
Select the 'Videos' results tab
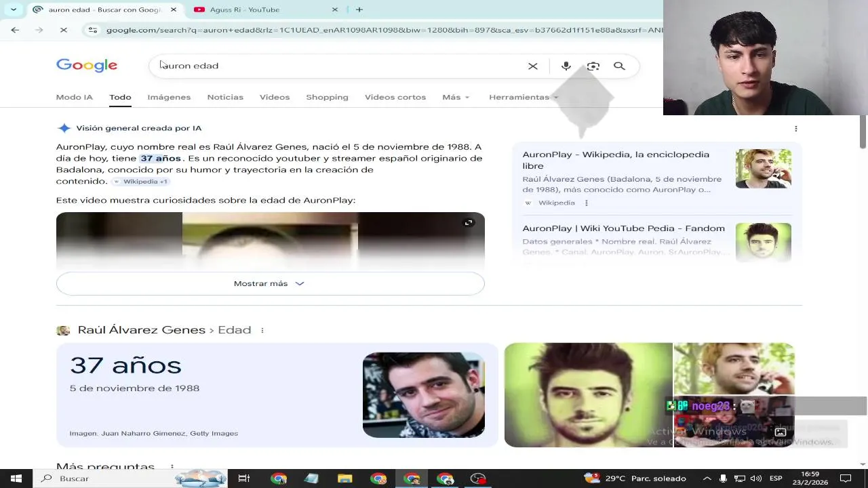coord(275,97)
